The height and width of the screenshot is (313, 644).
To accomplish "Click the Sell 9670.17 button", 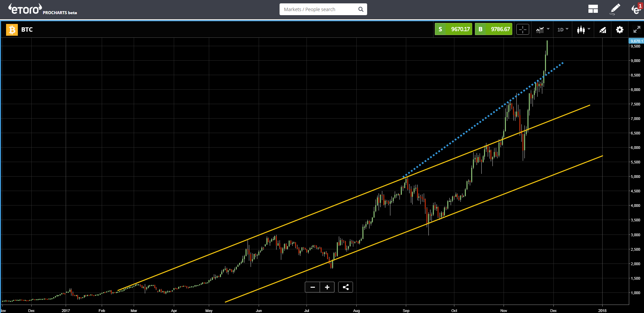I will [x=453, y=29].
